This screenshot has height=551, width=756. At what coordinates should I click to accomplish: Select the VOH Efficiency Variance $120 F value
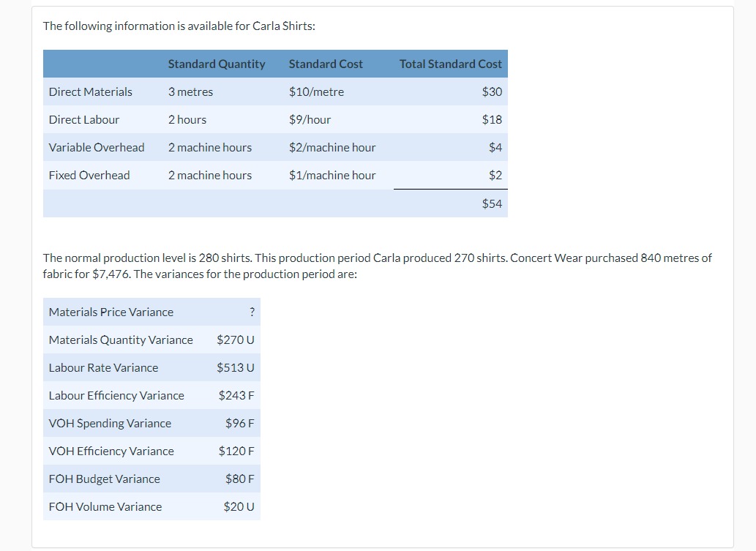(x=235, y=451)
